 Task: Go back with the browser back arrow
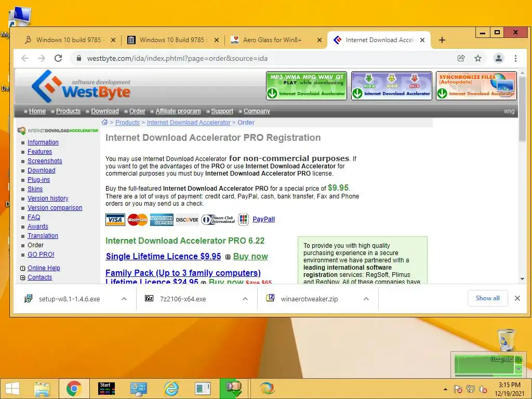[x=25, y=58]
